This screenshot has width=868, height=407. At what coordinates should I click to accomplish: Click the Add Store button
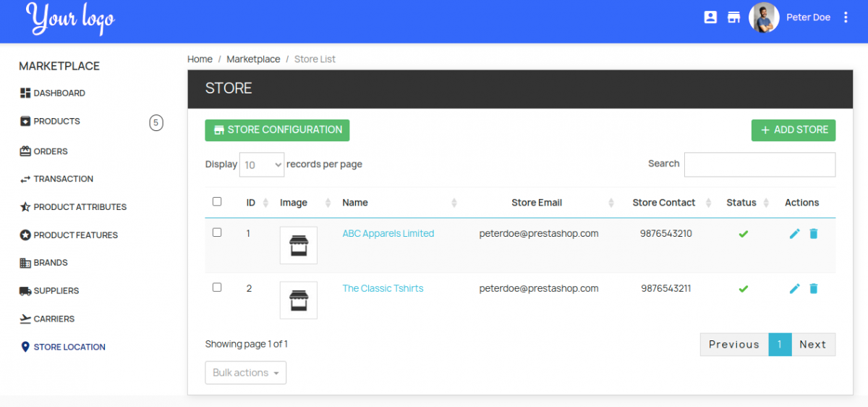click(x=793, y=130)
